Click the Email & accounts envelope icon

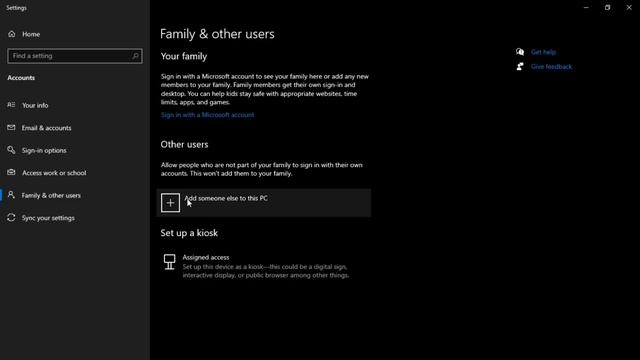[x=11, y=128]
